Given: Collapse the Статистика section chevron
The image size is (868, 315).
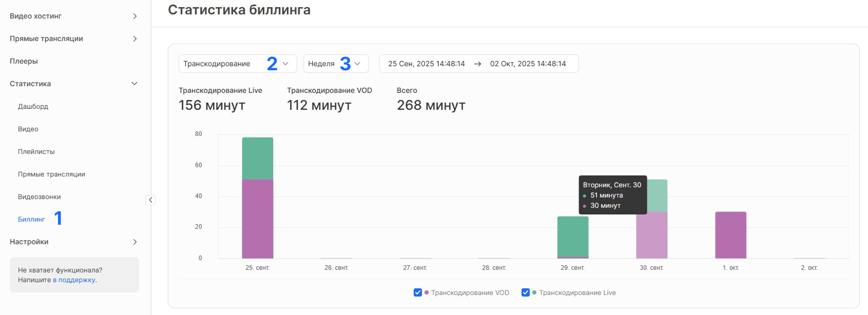Looking at the screenshot, I should [134, 84].
